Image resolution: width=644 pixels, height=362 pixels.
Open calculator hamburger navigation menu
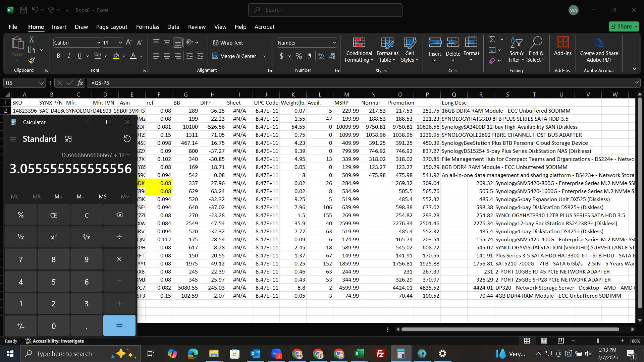[13, 139]
